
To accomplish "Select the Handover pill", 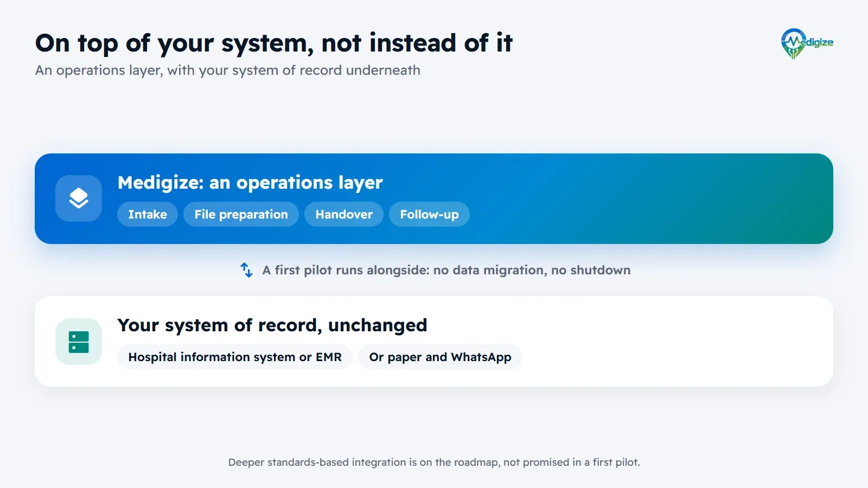I will click(344, 214).
